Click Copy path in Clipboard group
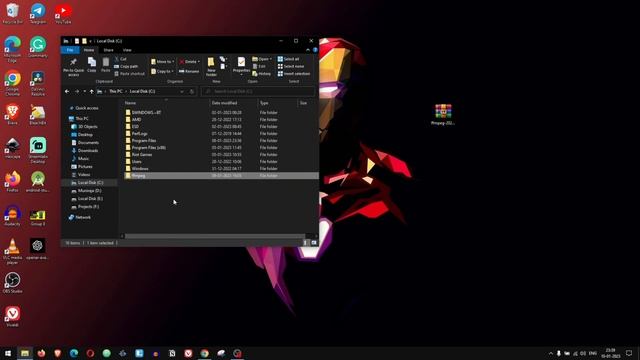 click(x=126, y=67)
